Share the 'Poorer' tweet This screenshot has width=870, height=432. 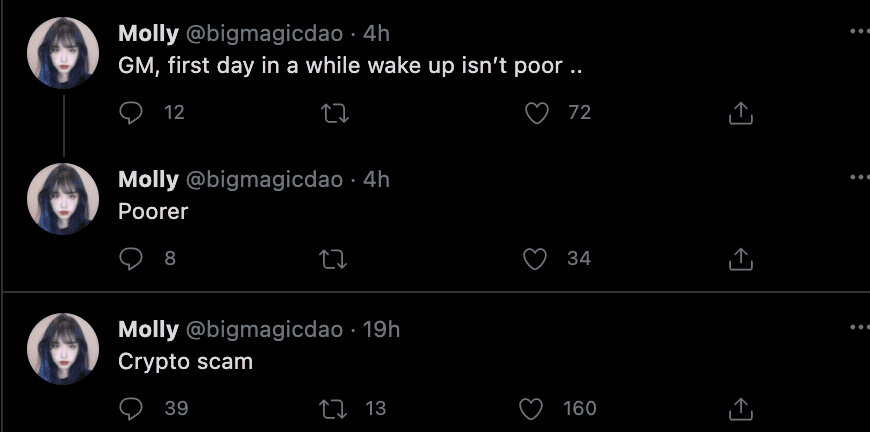pyautogui.click(x=740, y=259)
